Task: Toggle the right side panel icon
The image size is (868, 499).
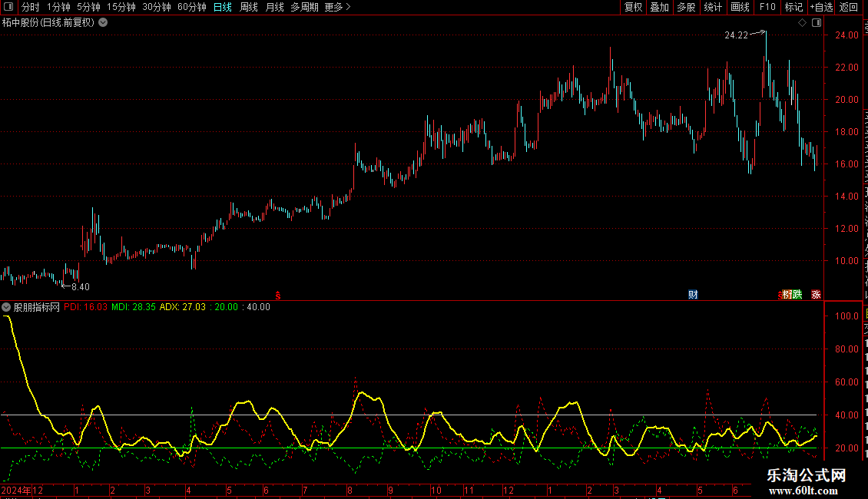Action: point(817,23)
